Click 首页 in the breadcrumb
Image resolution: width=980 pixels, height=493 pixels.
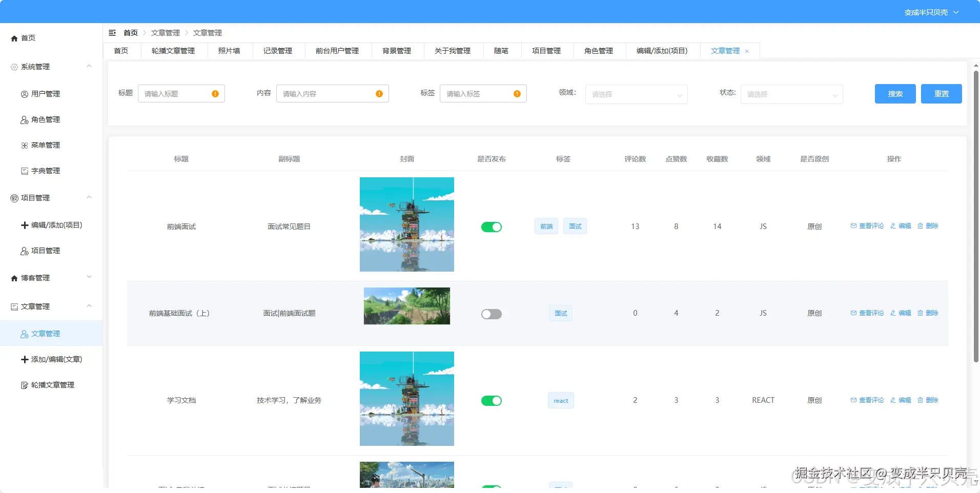coord(131,33)
